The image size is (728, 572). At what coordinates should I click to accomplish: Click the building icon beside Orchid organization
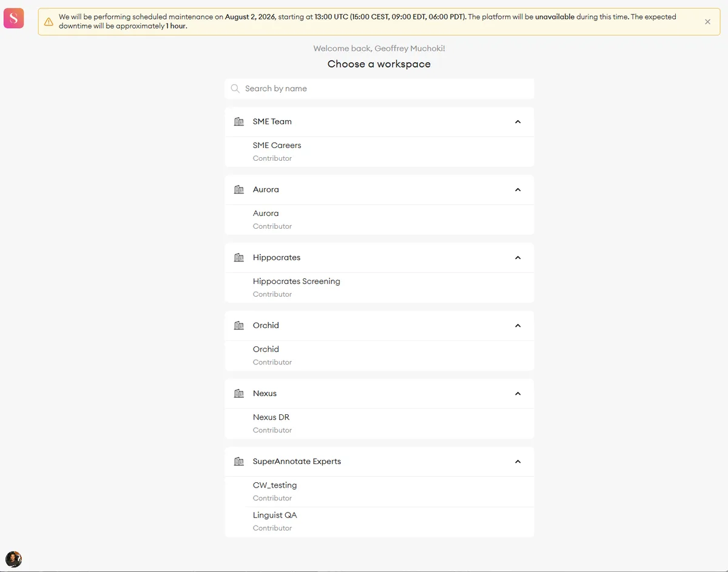(238, 326)
